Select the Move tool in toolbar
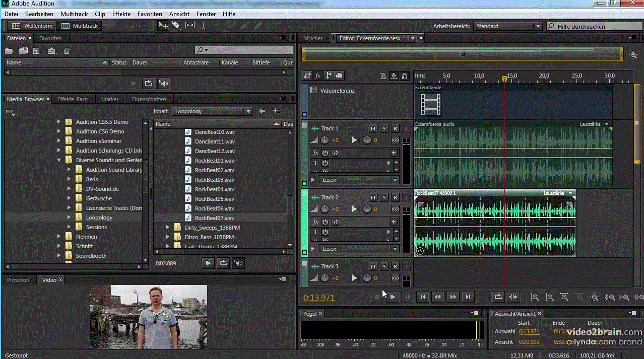 tap(163, 26)
